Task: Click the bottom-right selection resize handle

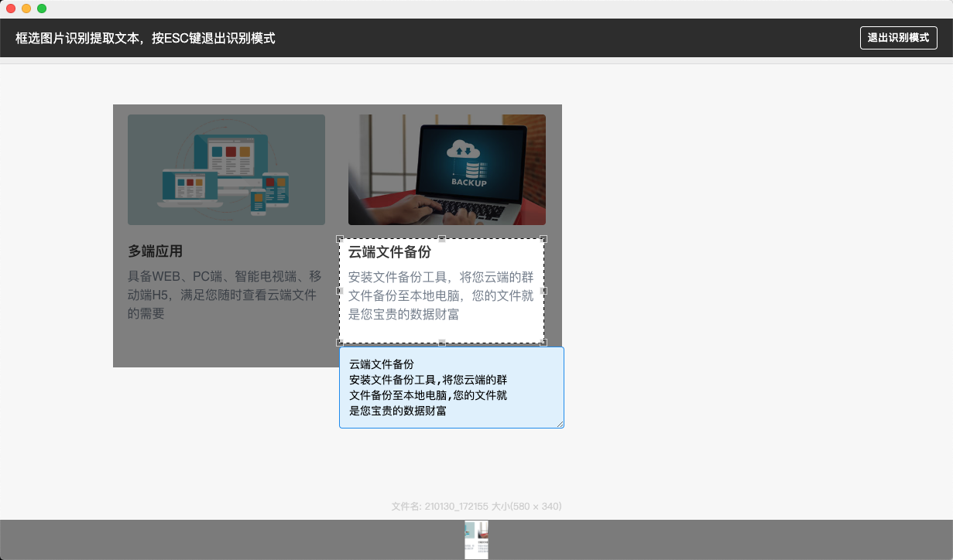Action: tap(543, 343)
